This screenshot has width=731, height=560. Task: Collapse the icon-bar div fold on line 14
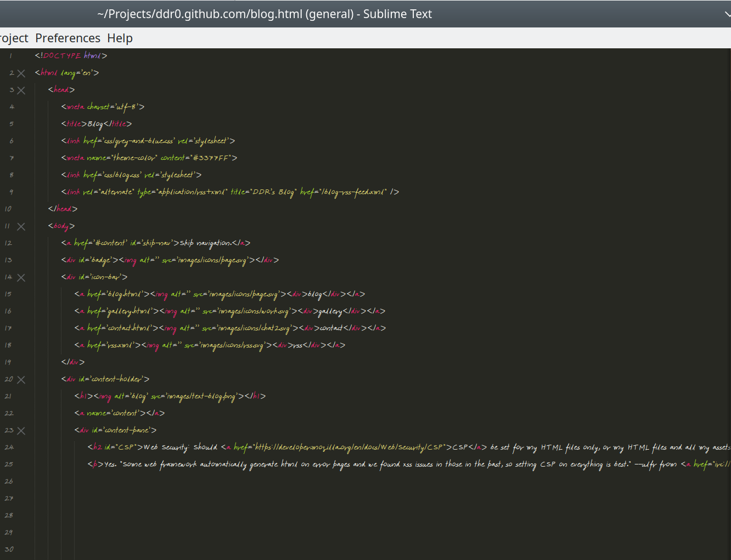coord(21,277)
